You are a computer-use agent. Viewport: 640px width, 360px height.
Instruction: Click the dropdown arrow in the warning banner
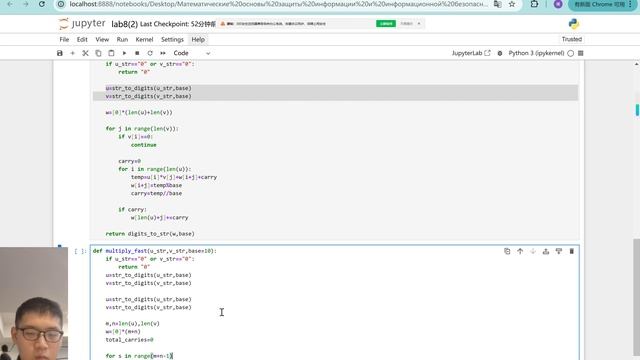419,24
